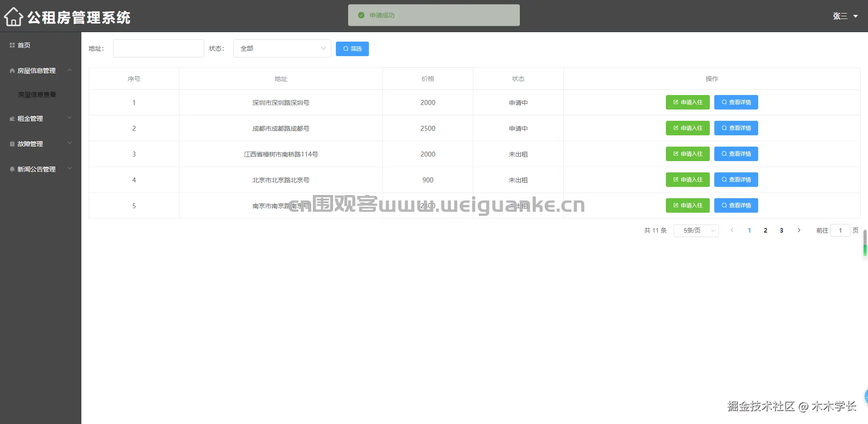This screenshot has height=424, width=868.
Task: Click the 地址 column header
Action: pos(281,79)
